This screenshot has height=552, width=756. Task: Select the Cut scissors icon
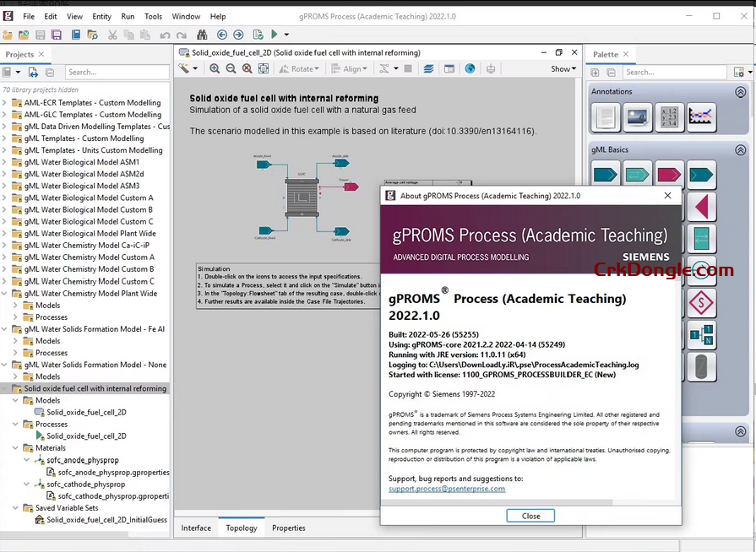click(x=111, y=35)
